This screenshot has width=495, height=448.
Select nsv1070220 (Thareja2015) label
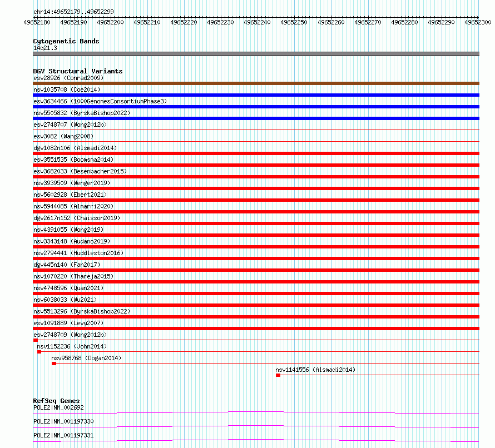(73, 276)
